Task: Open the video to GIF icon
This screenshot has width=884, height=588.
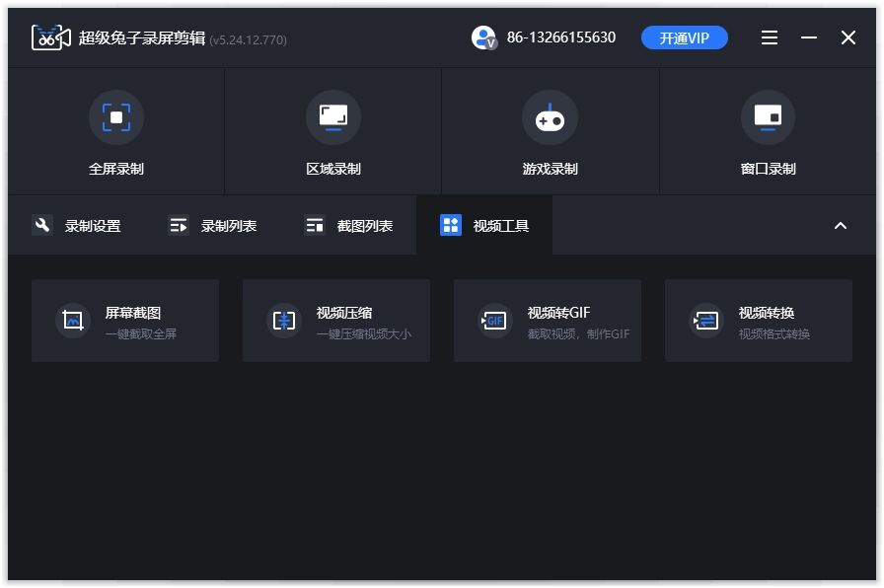Action: click(494, 321)
